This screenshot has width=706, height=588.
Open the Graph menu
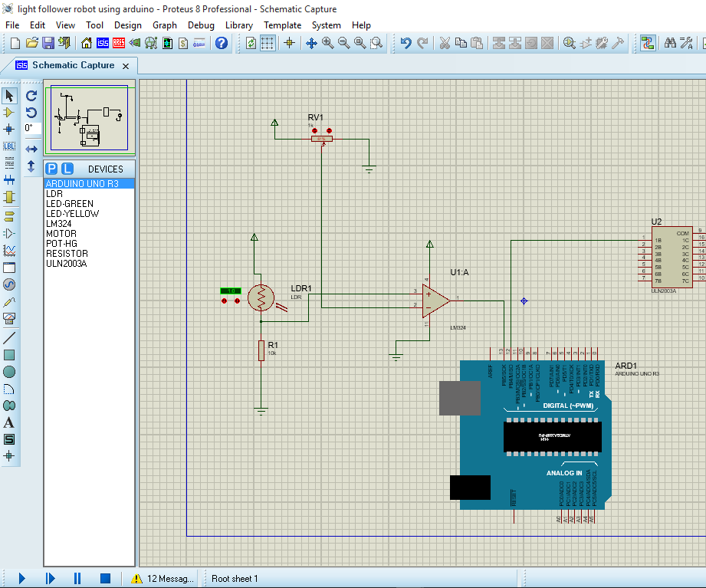point(164,25)
